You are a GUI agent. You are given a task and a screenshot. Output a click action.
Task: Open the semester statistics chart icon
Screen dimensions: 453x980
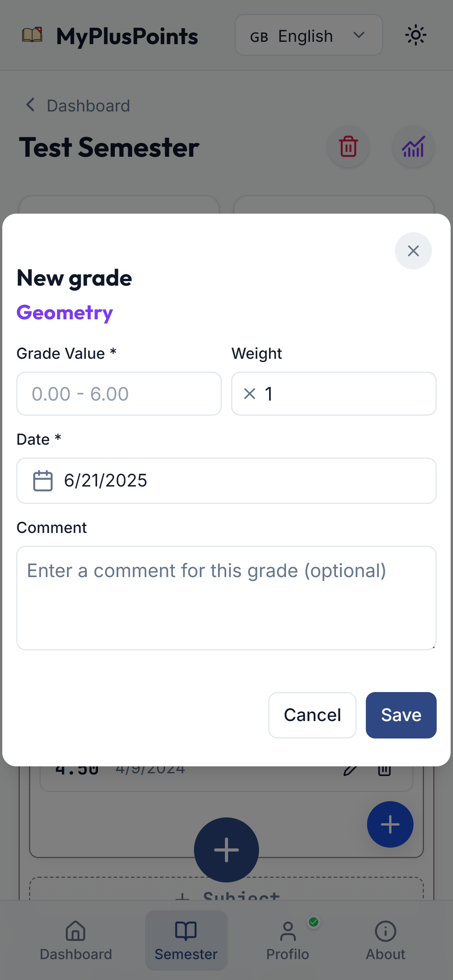pyautogui.click(x=413, y=147)
